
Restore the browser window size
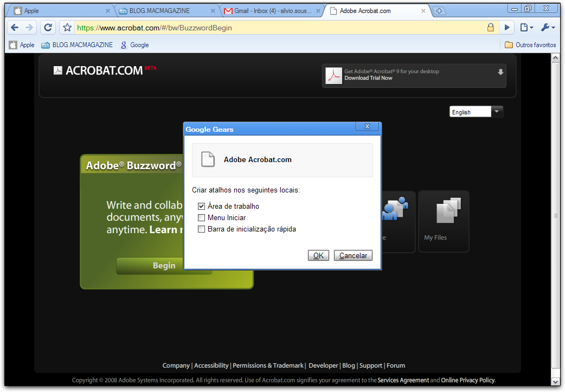528,9
